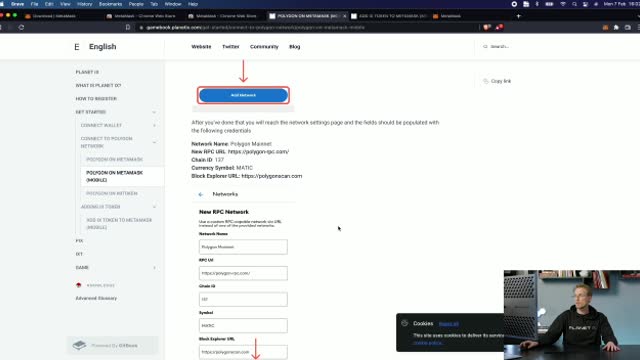
Task: Open ADDING IX TOKEN in the sidebar
Action: coord(100,207)
